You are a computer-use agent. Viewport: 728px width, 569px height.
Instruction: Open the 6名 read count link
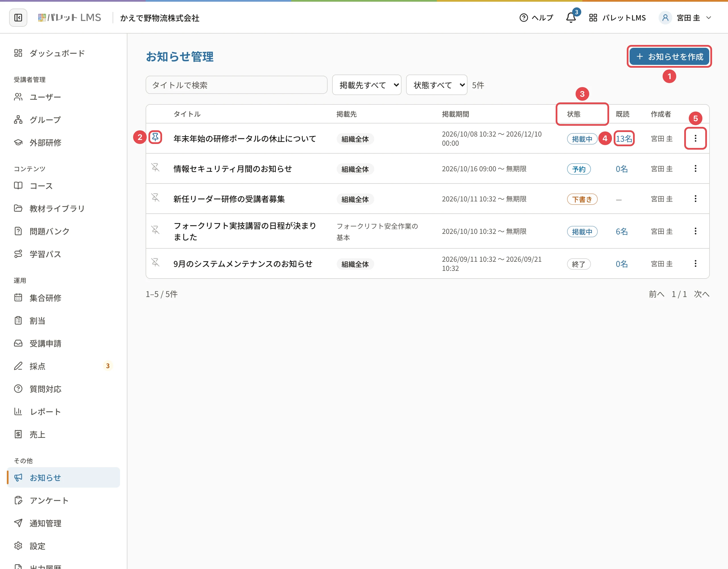622,232
